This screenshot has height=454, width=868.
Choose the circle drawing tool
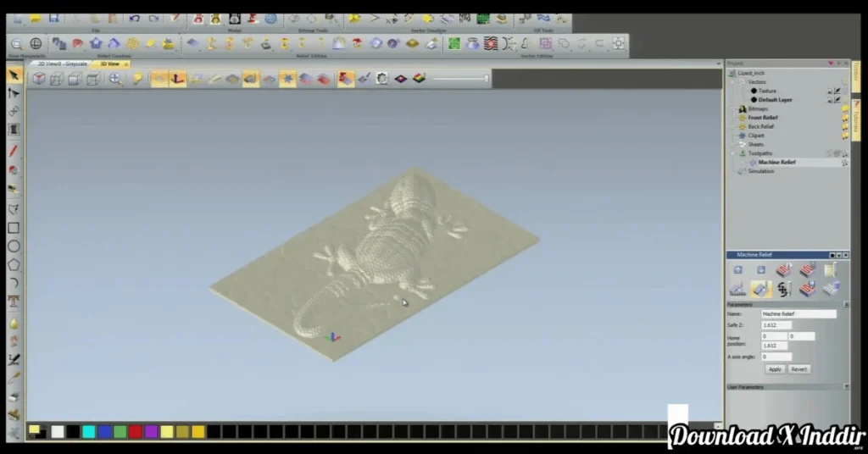tap(14, 246)
